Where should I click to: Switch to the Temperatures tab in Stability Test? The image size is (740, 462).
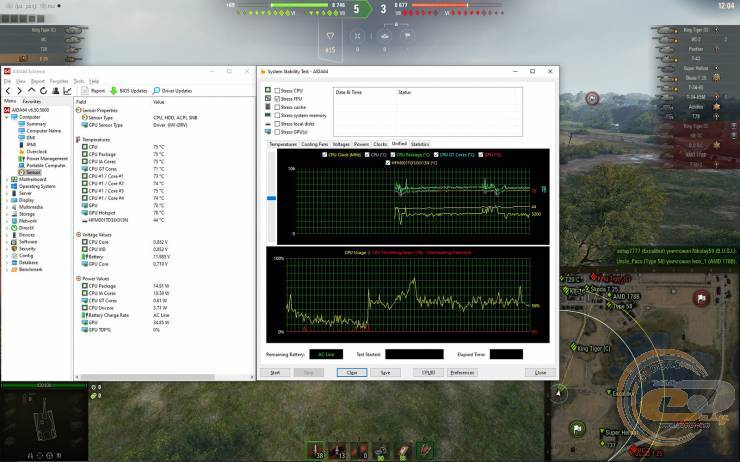pos(283,144)
